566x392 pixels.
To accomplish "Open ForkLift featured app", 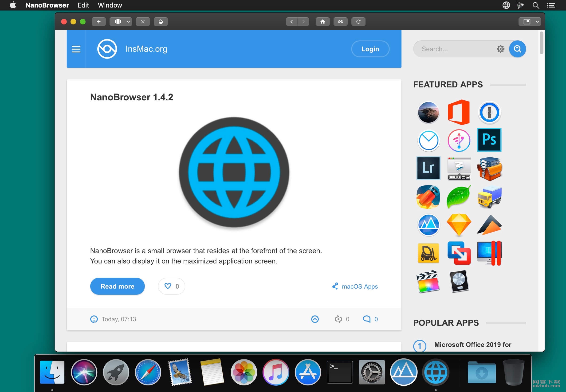I will (428, 253).
